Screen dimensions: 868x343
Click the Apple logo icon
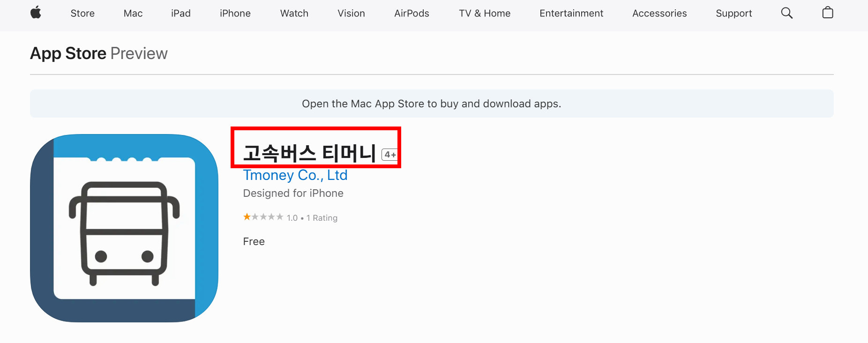[x=36, y=13]
